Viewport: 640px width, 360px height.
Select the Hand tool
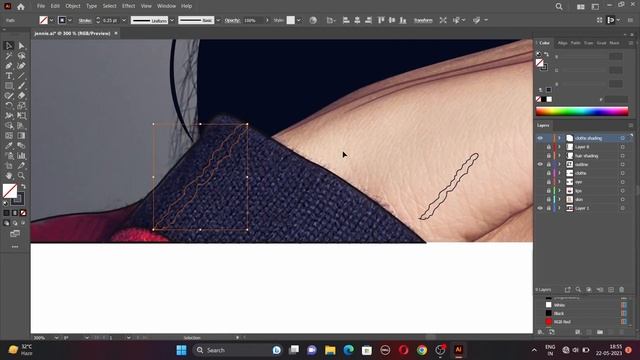pos(9,176)
